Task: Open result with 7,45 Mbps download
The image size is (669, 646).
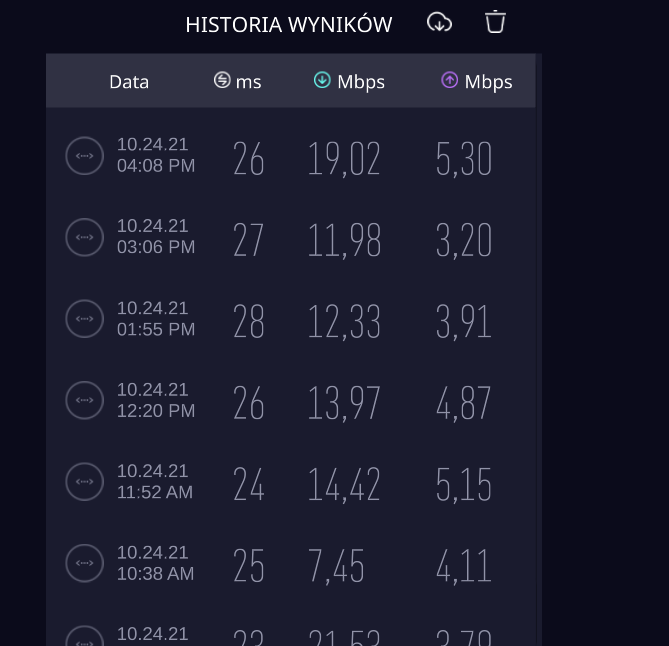Action: click(x=336, y=566)
